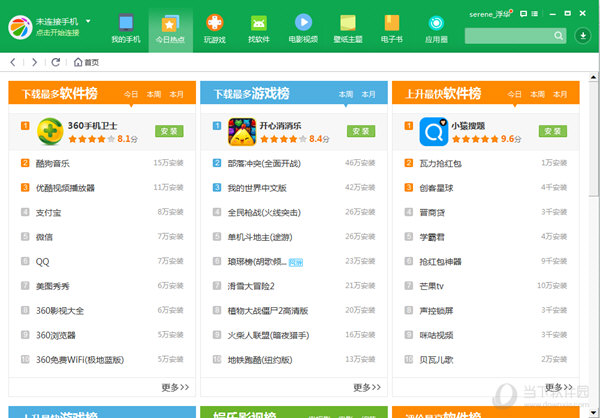600x418 pixels.
Task: Open 我的世界中文版 game entry
Action: (x=257, y=188)
